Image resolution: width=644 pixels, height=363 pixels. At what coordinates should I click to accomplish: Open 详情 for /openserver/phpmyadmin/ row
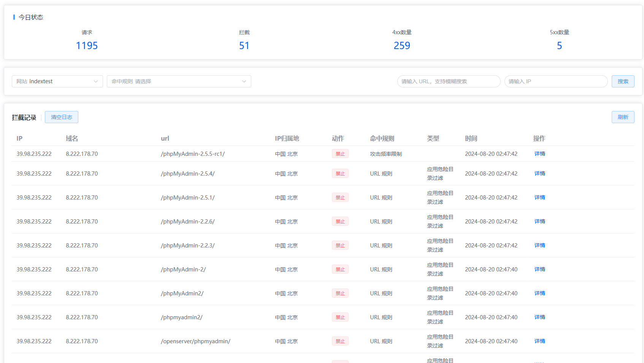540,341
